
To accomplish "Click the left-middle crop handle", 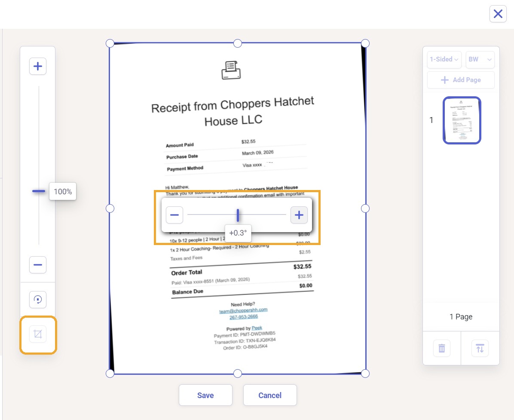I will (110, 208).
